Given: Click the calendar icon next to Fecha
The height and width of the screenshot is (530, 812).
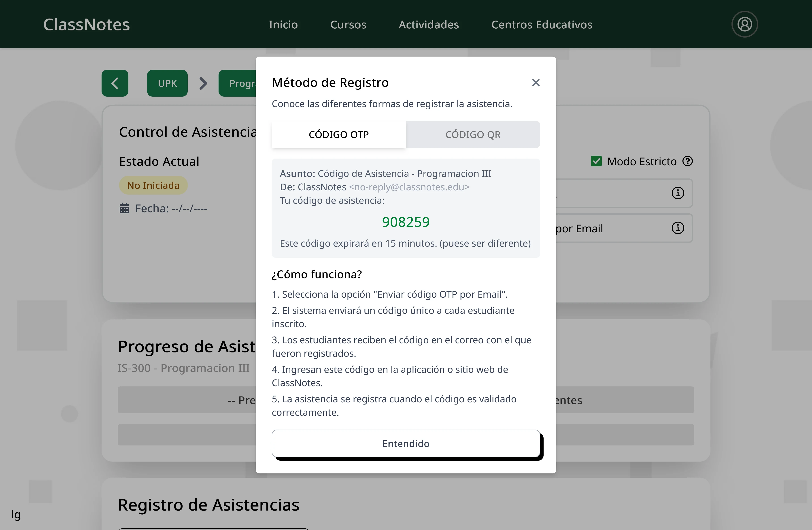Looking at the screenshot, I should [125, 208].
